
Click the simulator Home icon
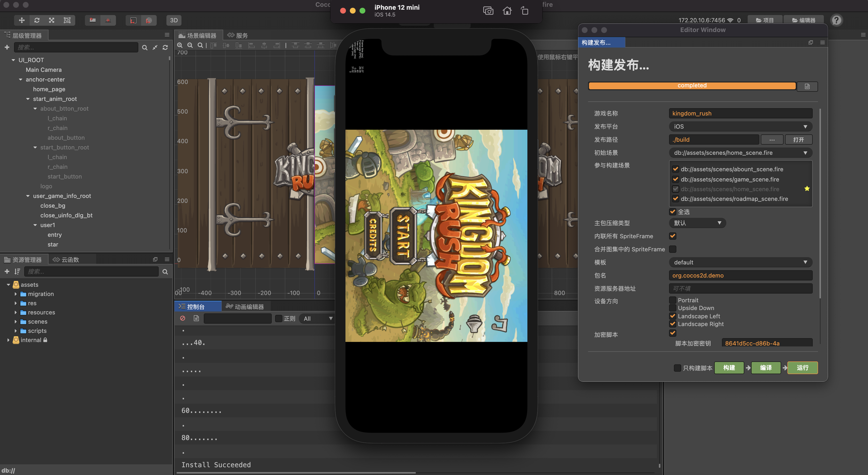[507, 11]
